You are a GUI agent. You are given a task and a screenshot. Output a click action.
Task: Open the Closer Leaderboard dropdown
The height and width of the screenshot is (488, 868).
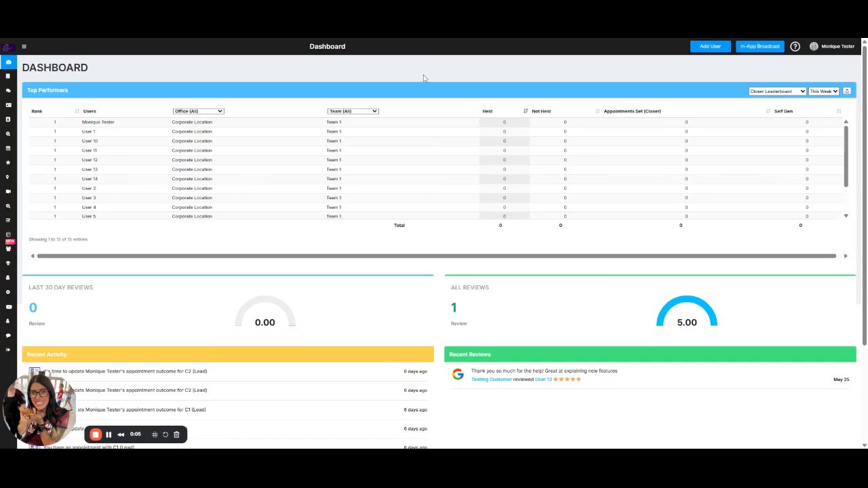tap(777, 91)
